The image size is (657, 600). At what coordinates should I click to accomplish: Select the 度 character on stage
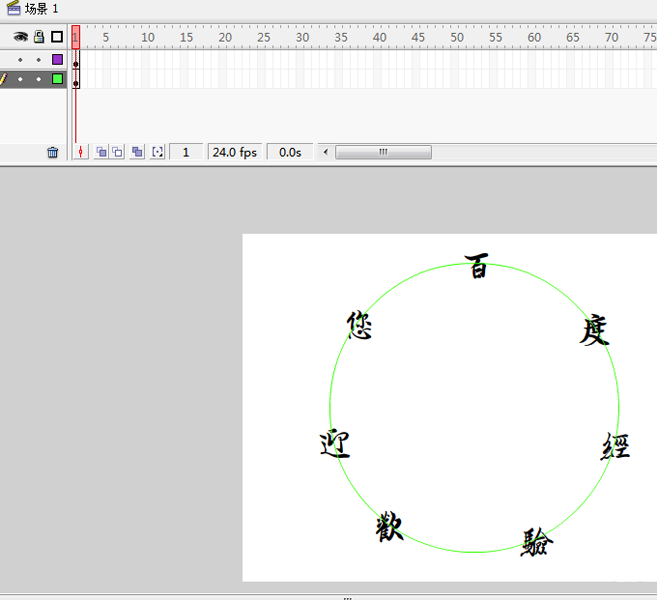click(594, 331)
